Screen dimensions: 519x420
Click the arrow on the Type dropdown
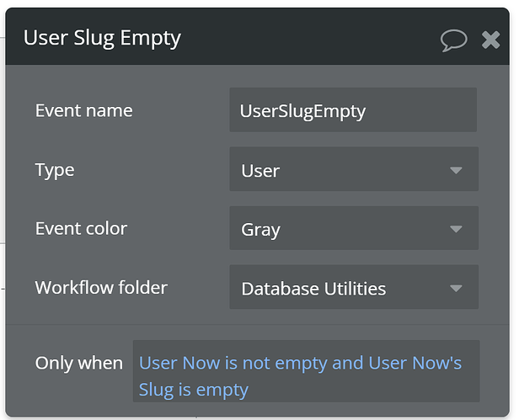coord(456,170)
